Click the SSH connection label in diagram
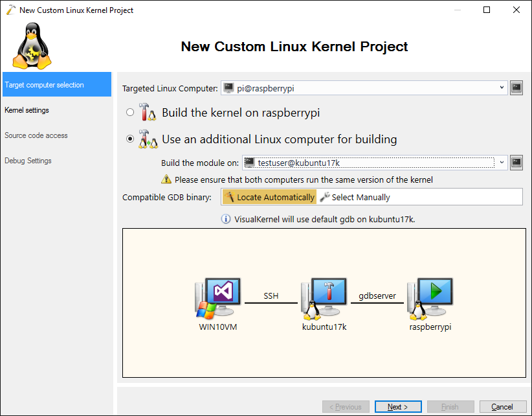 [x=271, y=295]
